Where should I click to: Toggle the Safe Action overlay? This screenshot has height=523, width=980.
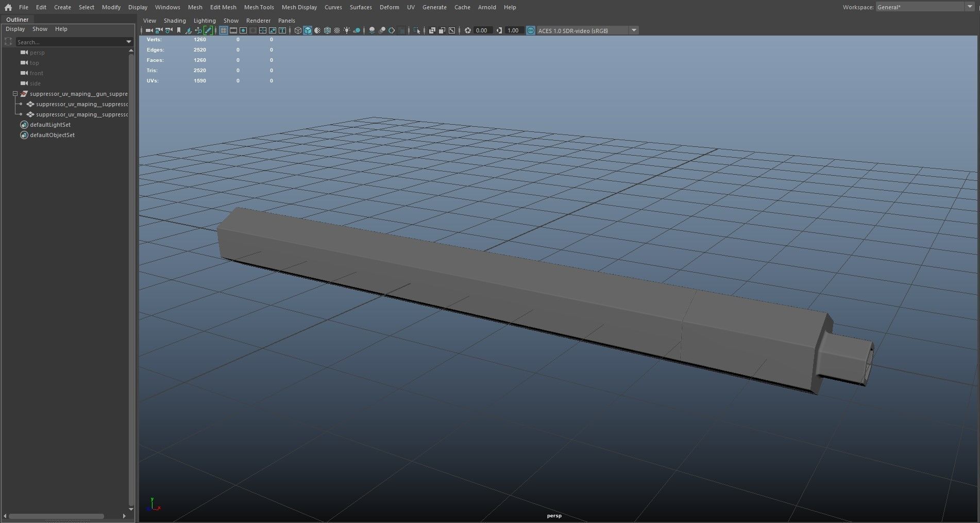click(273, 30)
